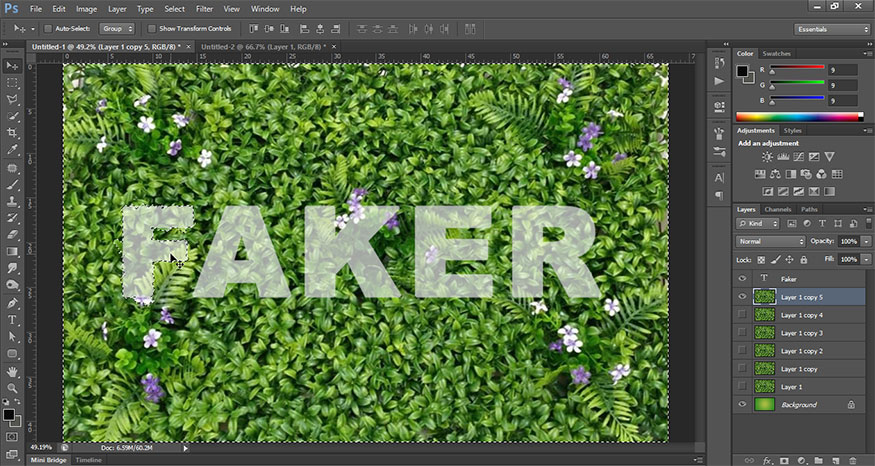Screen dimensions: 875x466
Task: Hide the Faker text layer
Action: coord(742,279)
